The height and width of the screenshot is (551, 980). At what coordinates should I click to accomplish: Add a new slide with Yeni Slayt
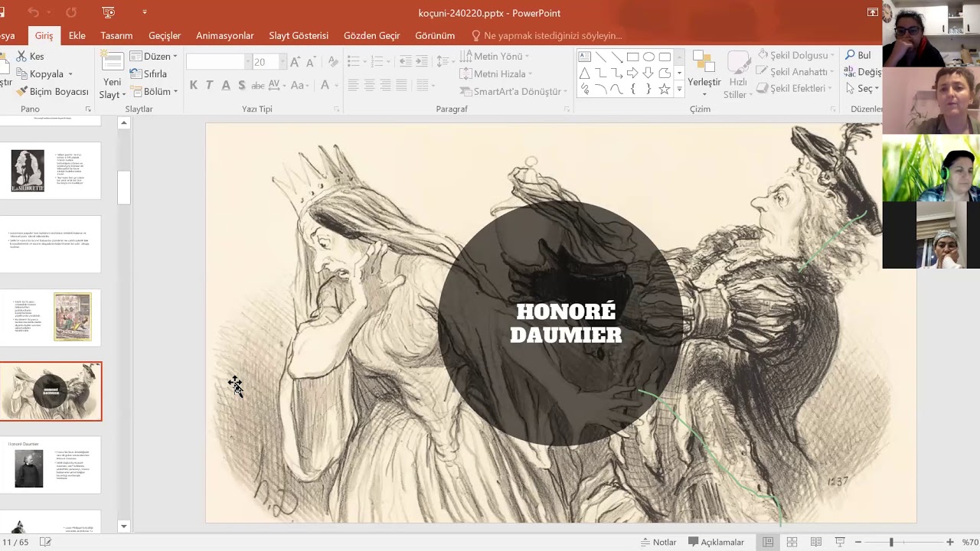[x=113, y=77]
